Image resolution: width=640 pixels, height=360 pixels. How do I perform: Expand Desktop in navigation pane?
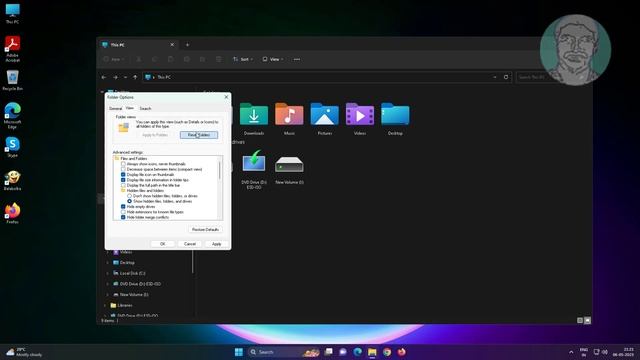(x=108, y=263)
